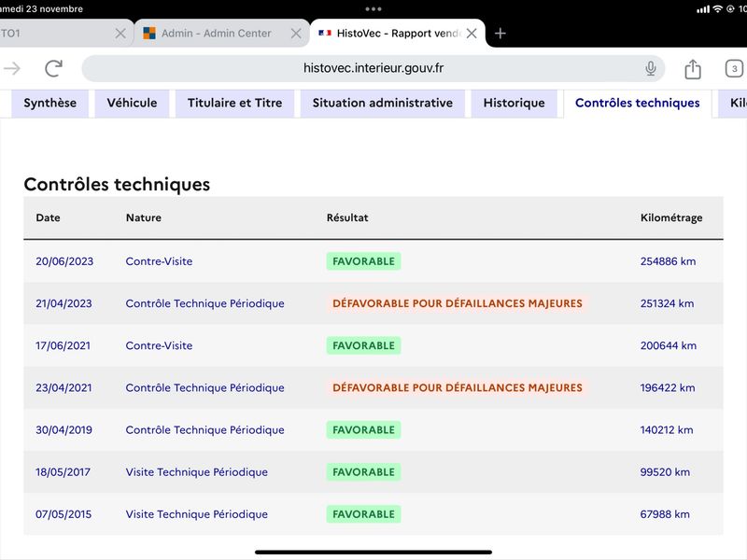Click Contre-Visite in the 20/06/2023 row
This screenshot has height=560, width=747.
[x=159, y=261]
